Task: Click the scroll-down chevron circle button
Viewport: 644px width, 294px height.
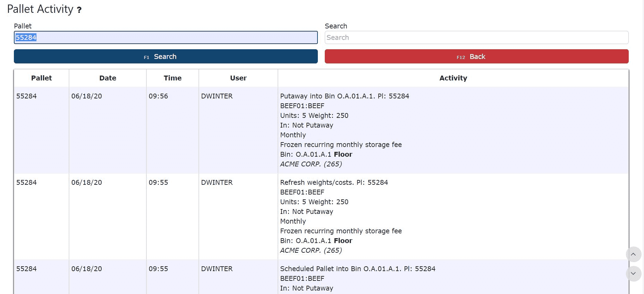Action: (x=633, y=274)
